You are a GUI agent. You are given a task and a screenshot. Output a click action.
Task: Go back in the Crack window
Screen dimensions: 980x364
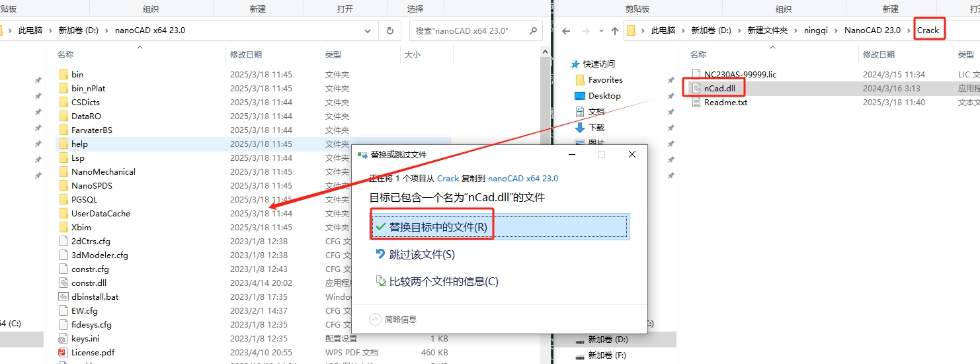pyautogui.click(x=566, y=30)
